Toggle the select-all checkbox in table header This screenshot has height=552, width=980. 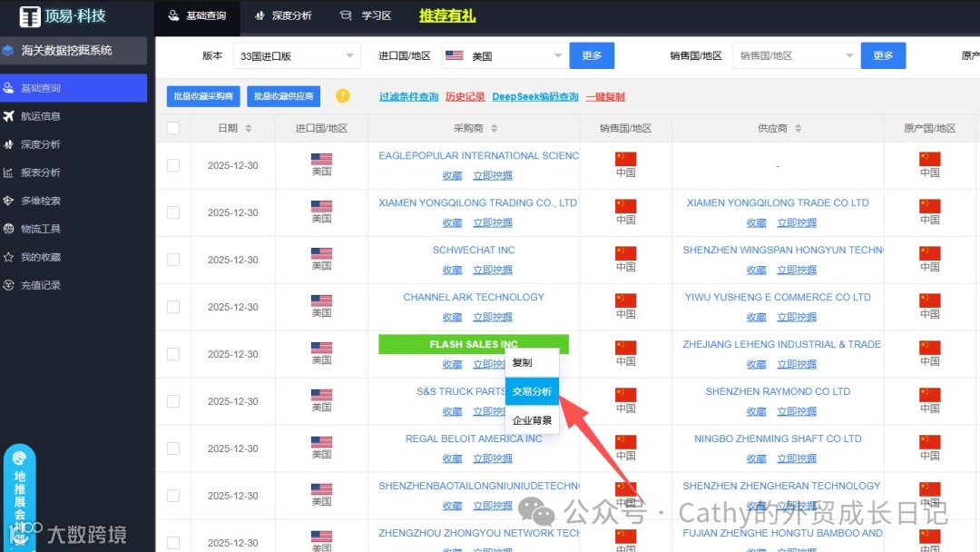[173, 128]
